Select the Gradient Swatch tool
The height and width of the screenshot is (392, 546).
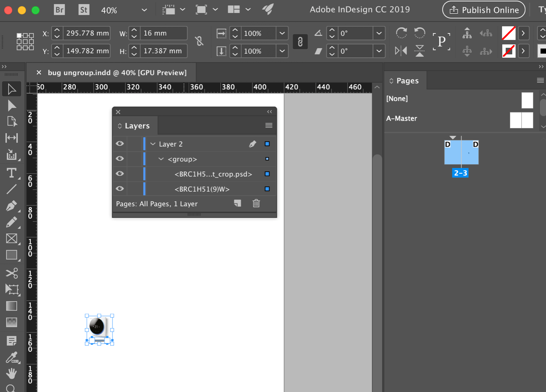click(x=12, y=306)
